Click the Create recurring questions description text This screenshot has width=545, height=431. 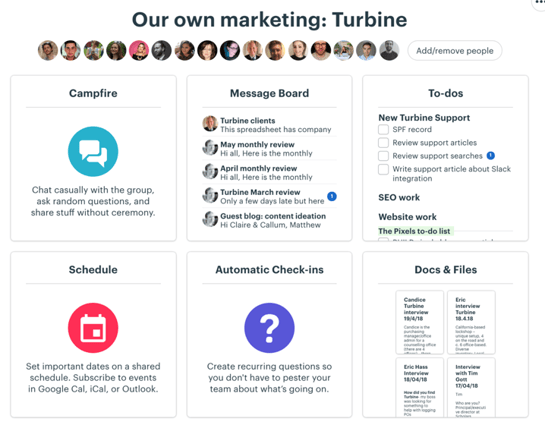pyautogui.click(x=269, y=377)
